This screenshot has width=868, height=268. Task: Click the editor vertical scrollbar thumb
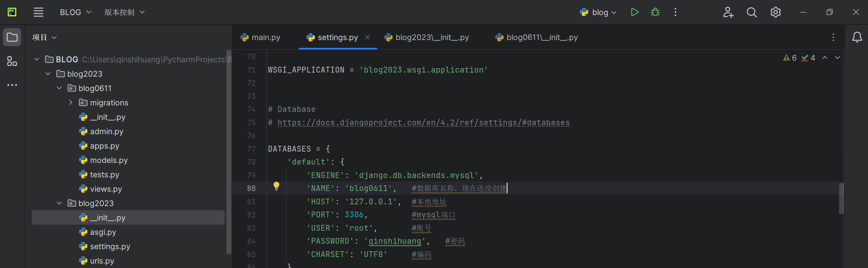coord(841,199)
